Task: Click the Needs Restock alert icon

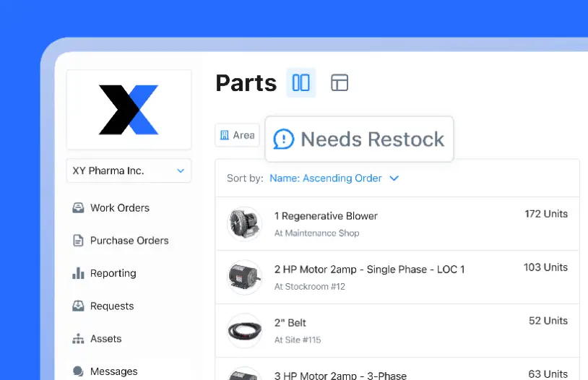Action: point(283,139)
